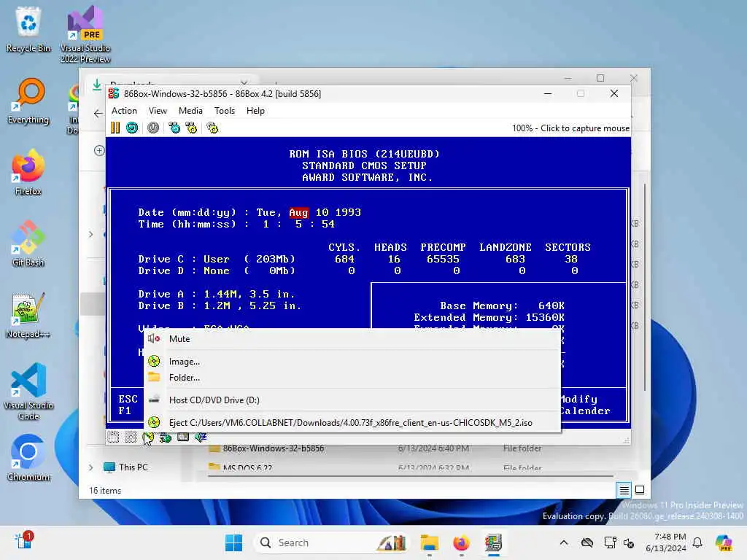Open Help menu in 86Box
Viewport: 747px width, 560px height.
click(x=255, y=111)
